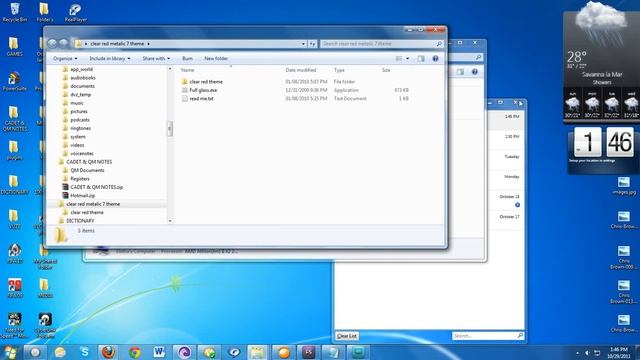Select CADET & QM NOTES.zip in the tree
Screen dimensions: 640x360
pyautogui.click(x=97, y=187)
